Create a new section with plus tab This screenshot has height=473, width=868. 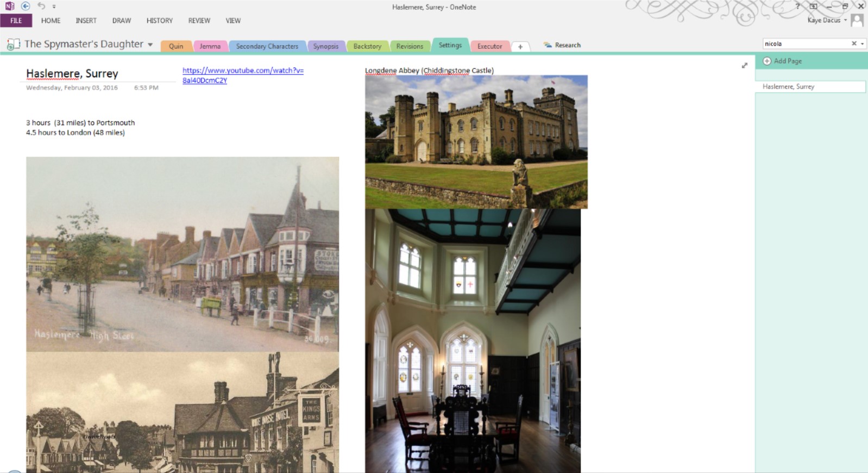coord(520,47)
